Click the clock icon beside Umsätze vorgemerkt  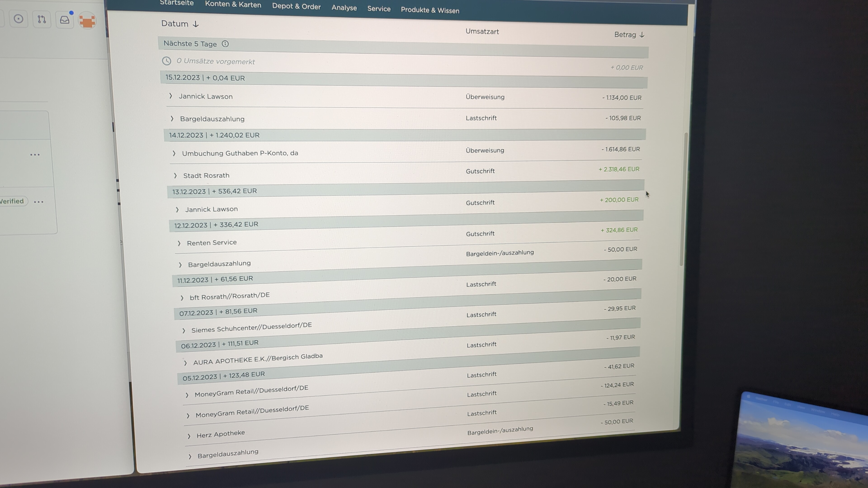[x=166, y=61]
